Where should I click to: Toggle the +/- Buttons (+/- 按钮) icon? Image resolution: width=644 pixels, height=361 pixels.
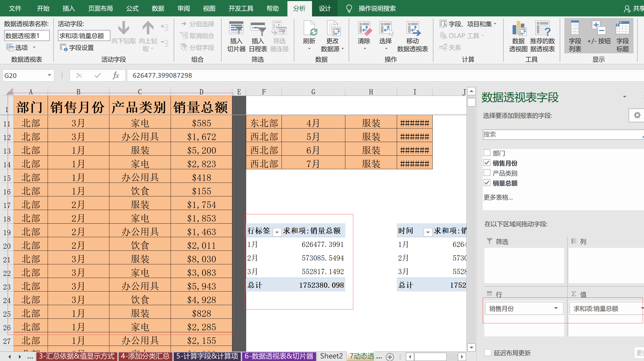pyautogui.click(x=599, y=28)
